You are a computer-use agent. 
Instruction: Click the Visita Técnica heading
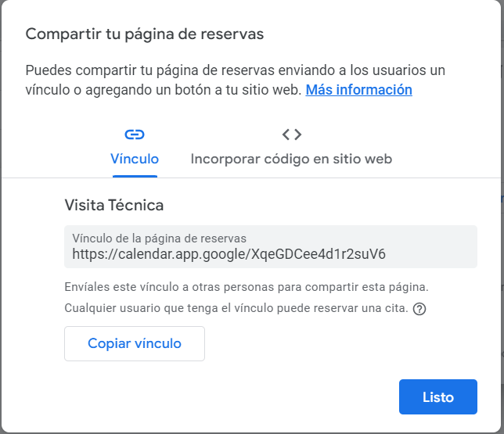click(x=114, y=205)
